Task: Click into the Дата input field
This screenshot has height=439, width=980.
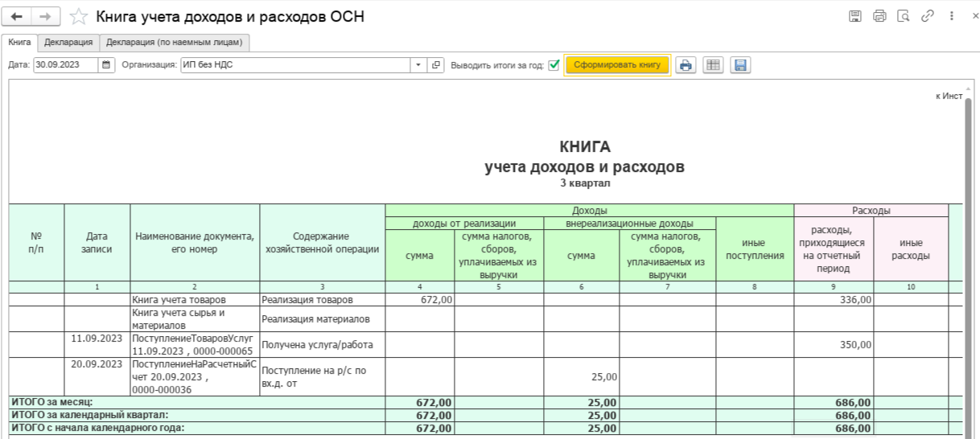Action: (x=64, y=66)
